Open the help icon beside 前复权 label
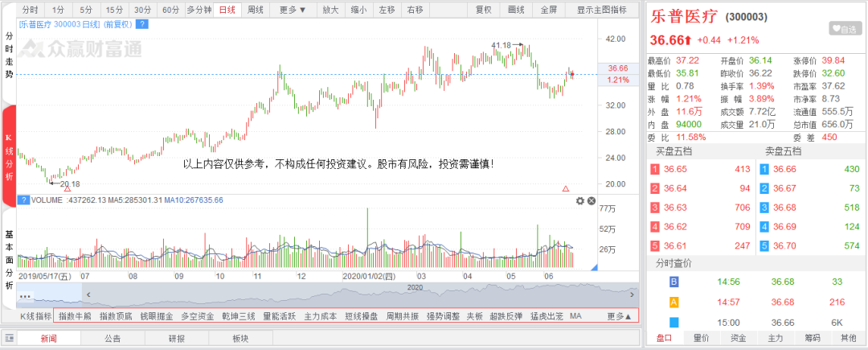This screenshot has height=350, width=868. (x=142, y=24)
